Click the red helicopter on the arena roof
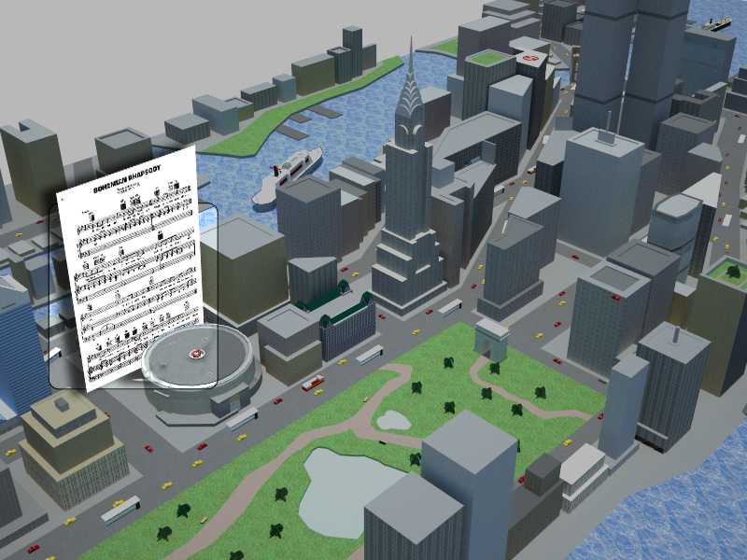The image size is (747, 560). pos(195,354)
